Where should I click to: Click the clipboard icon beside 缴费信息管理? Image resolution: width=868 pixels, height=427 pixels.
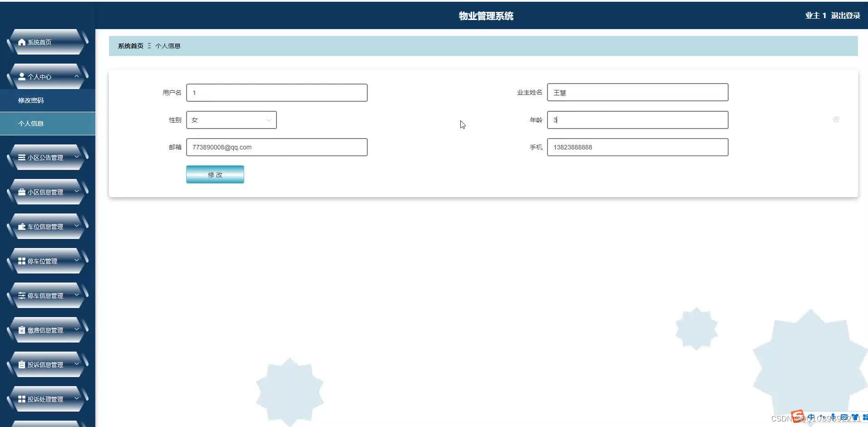(x=22, y=330)
